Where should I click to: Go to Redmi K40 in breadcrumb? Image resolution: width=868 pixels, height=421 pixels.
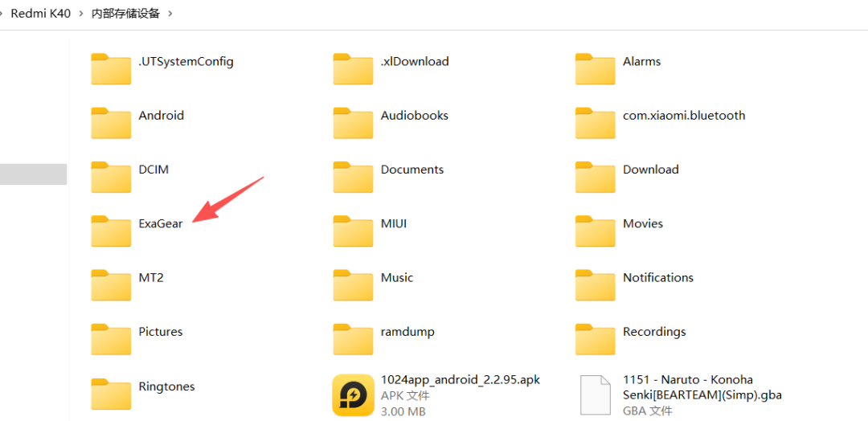coord(40,14)
